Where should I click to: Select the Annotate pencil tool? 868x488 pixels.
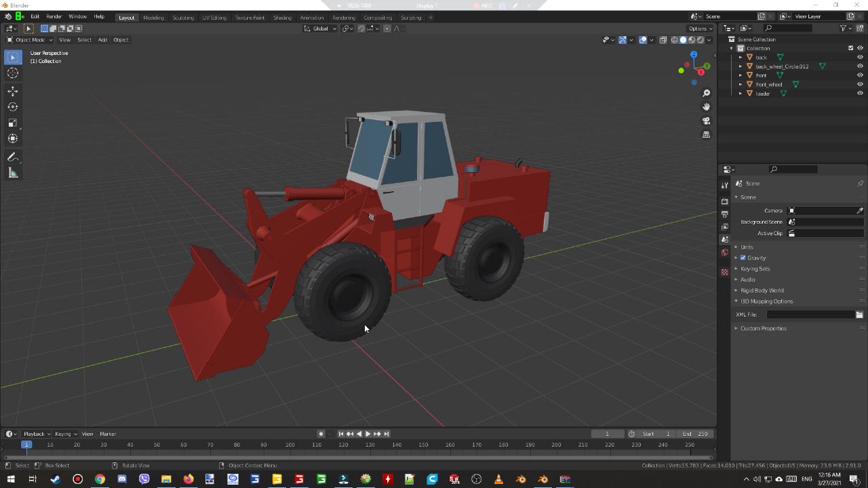coord(13,157)
